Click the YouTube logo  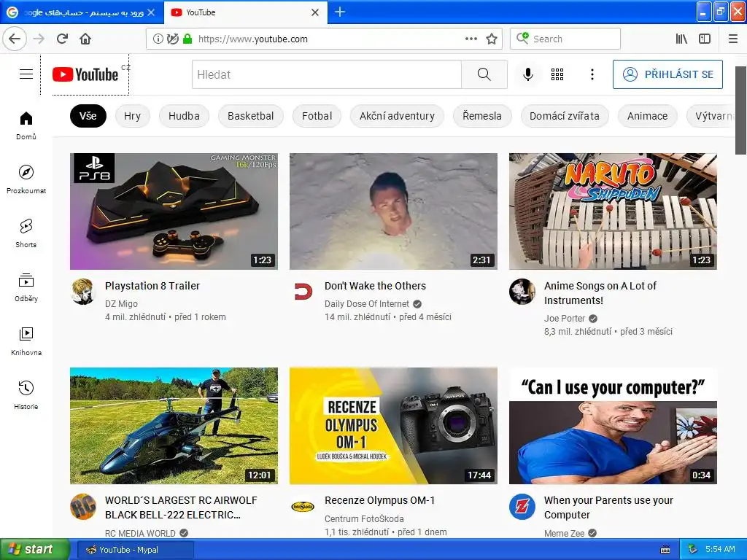click(85, 75)
